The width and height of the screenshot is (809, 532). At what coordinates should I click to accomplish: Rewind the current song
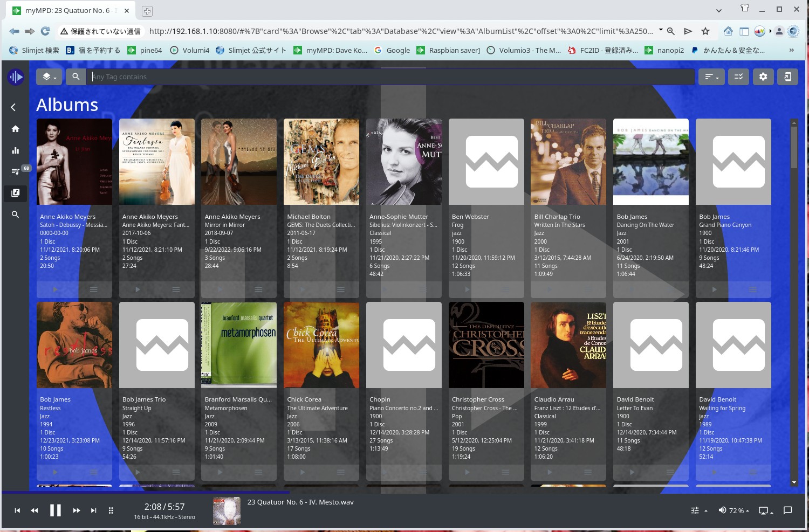[x=35, y=510]
